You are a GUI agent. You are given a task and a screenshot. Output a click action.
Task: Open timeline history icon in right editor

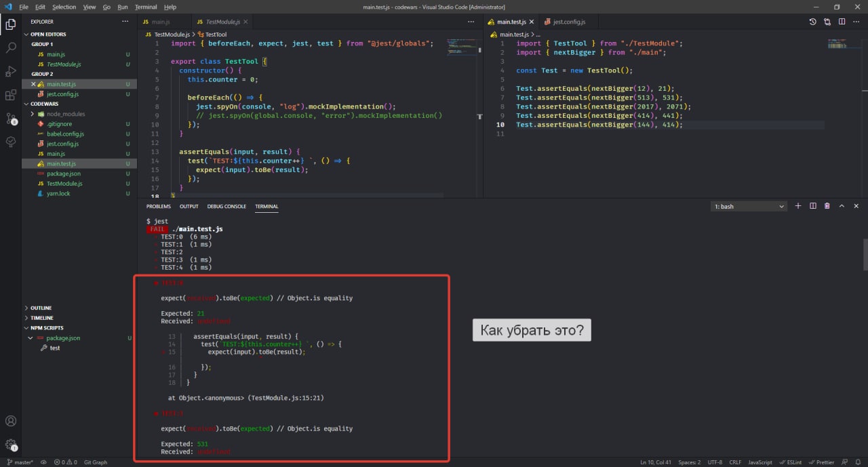[812, 22]
